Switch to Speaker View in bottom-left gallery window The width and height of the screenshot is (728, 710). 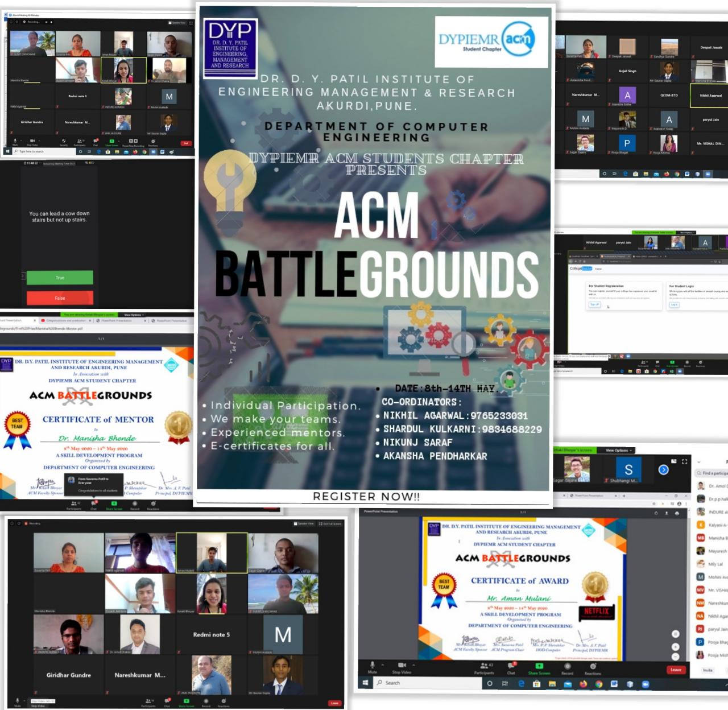[304, 523]
